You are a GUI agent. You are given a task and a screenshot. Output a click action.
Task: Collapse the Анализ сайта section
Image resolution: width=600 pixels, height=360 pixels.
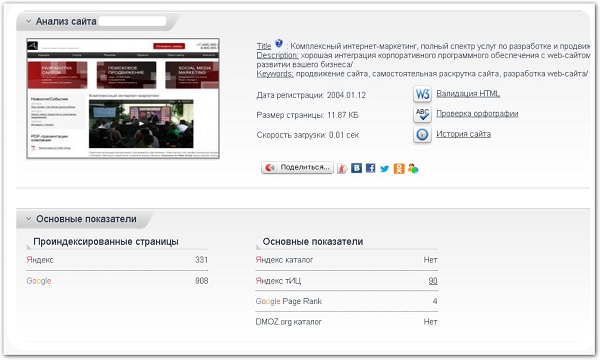tap(28, 21)
